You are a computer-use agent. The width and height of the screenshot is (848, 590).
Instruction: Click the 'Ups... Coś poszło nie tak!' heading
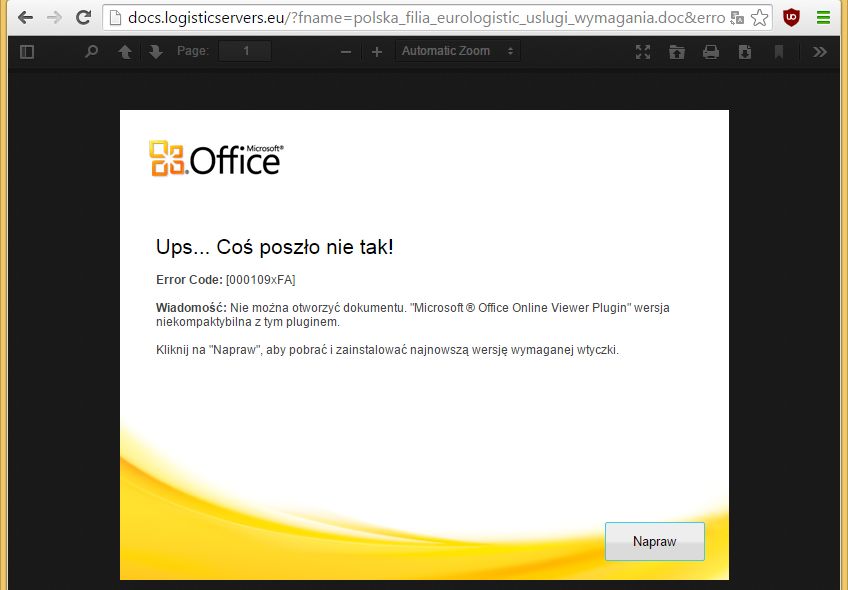pyautogui.click(x=274, y=247)
